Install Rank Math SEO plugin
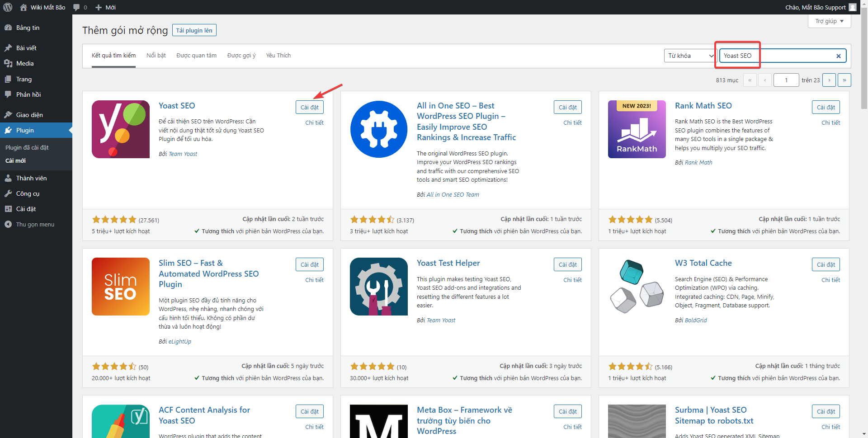Screen dimensions: 868x438 826,107
